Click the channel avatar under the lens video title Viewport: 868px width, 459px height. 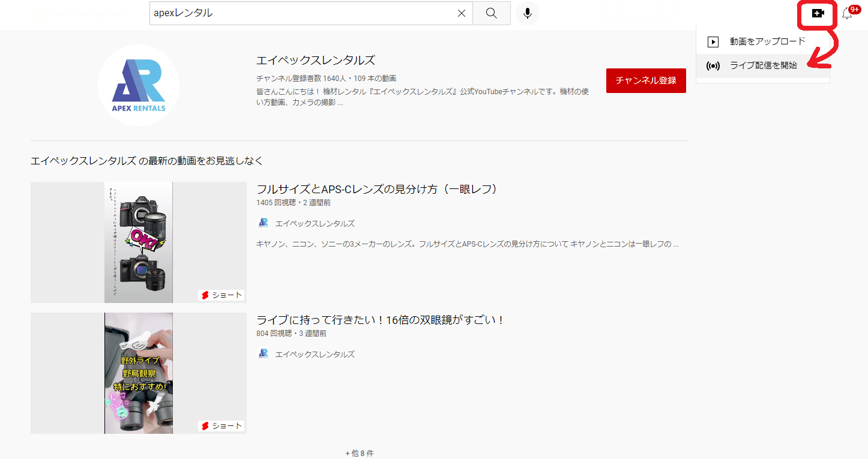263,223
